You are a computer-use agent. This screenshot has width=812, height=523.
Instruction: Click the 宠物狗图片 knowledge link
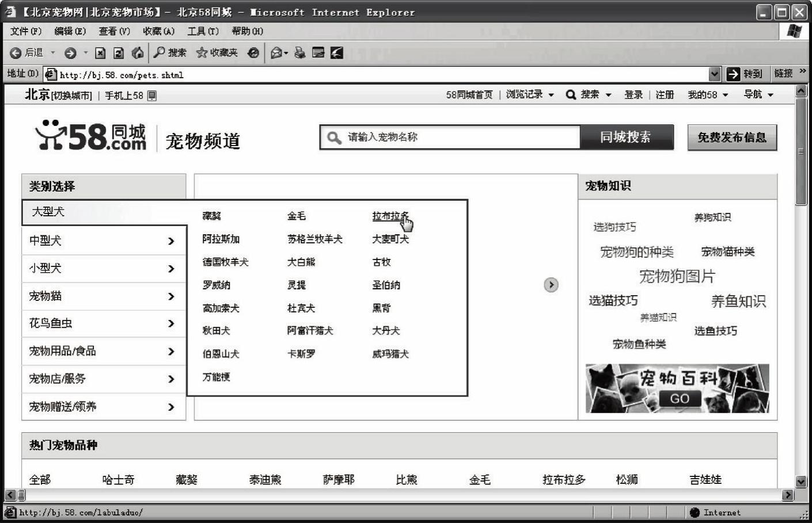677,276
